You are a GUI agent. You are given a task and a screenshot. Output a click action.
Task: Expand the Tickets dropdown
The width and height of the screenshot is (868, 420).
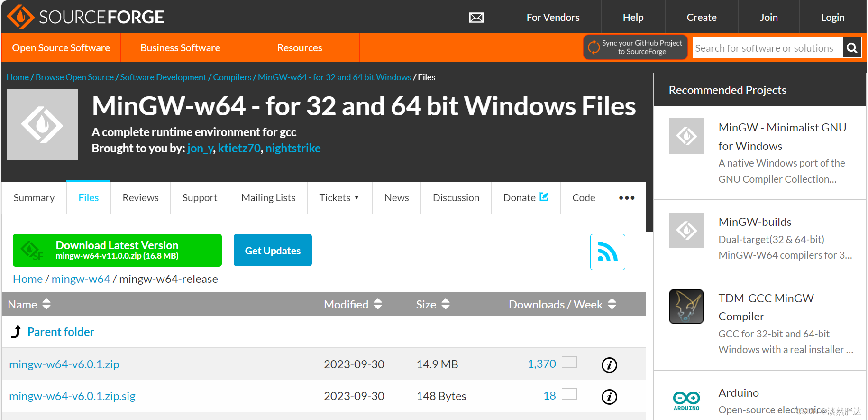coord(339,198)
